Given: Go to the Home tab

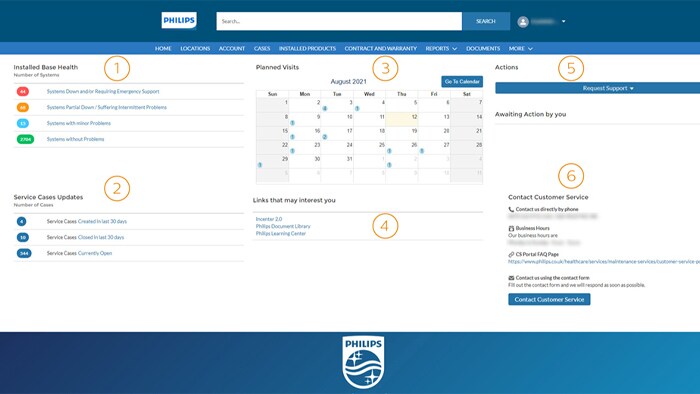Looking at the screenshot, I should click(163, 49).
